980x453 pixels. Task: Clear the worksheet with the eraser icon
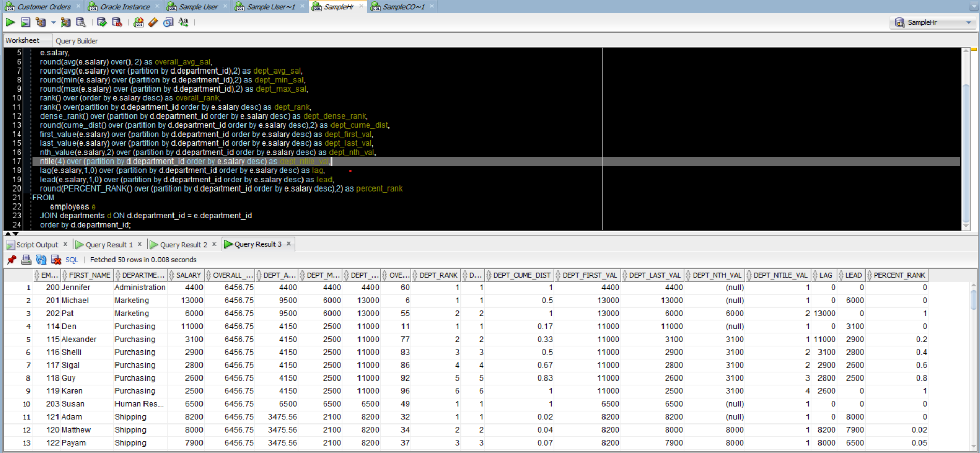153,22
